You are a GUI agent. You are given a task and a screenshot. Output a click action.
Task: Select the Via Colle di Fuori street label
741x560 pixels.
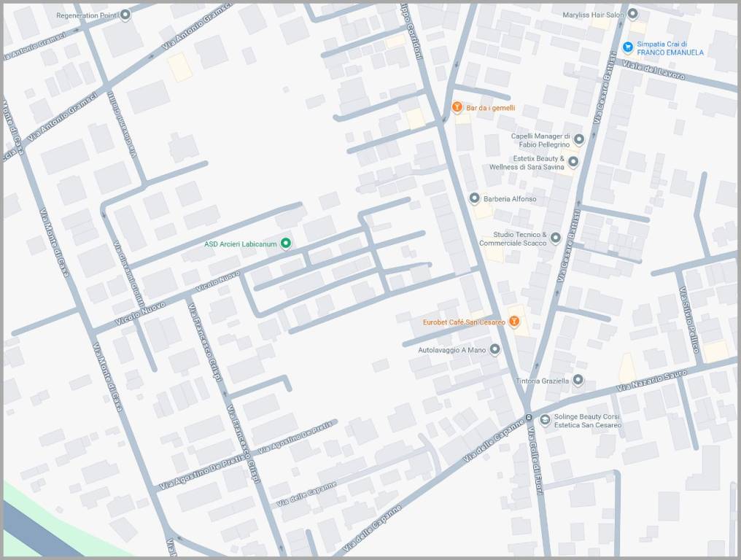(x=536, y=462)
